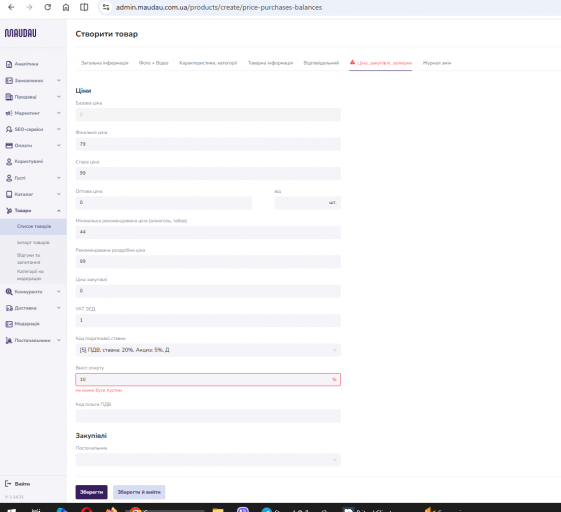Switch to Фото + Відео tab
Image resolution: width=561 pixels, height=512 pixels.
click(x=153, y=63)
